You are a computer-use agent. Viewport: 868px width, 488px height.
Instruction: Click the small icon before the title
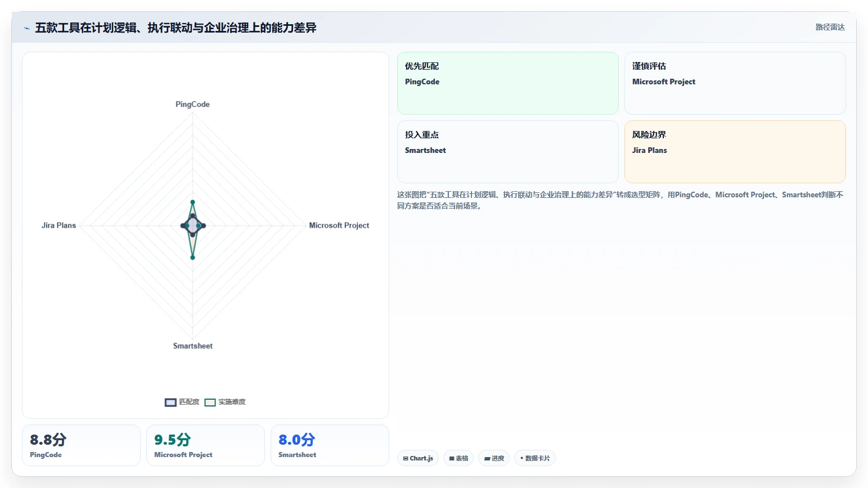(26, 28)
